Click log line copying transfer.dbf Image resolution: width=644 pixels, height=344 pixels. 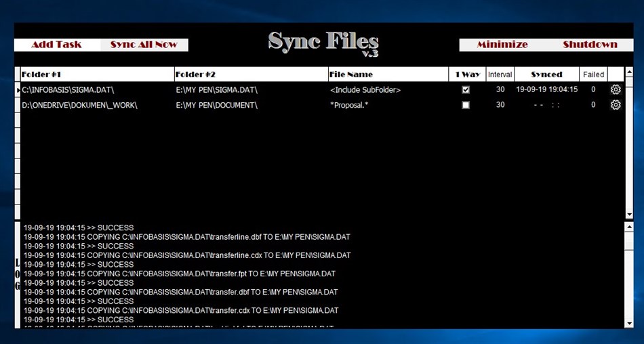[180, 292]
